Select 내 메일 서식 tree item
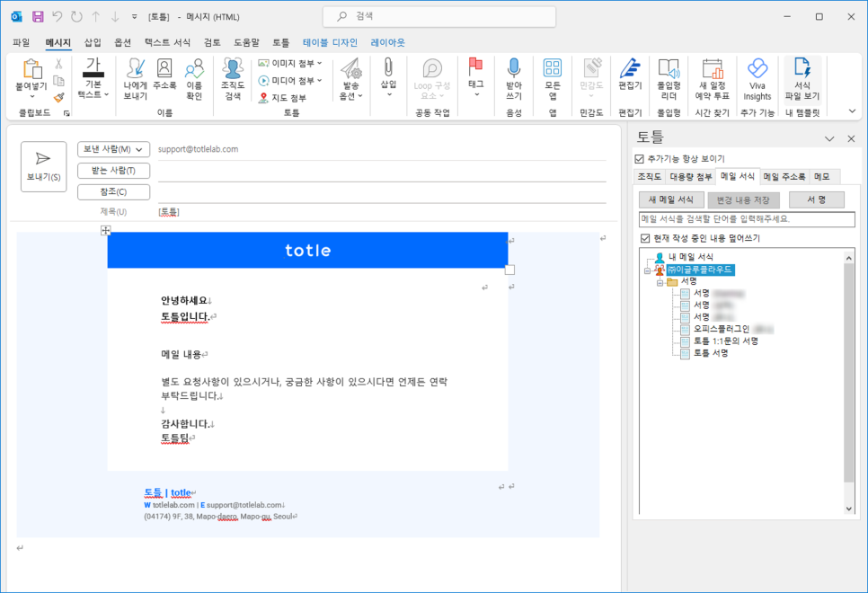Screen dimensions: 868x593 (690, 257)
